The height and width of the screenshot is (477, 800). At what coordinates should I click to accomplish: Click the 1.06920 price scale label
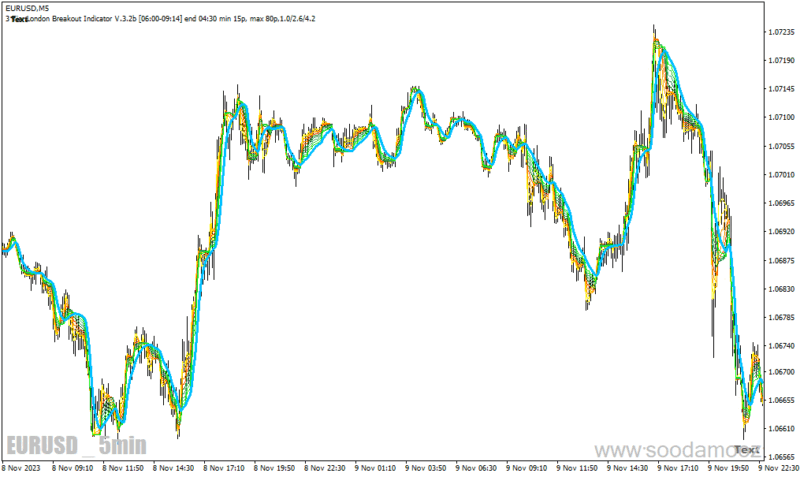781,232
